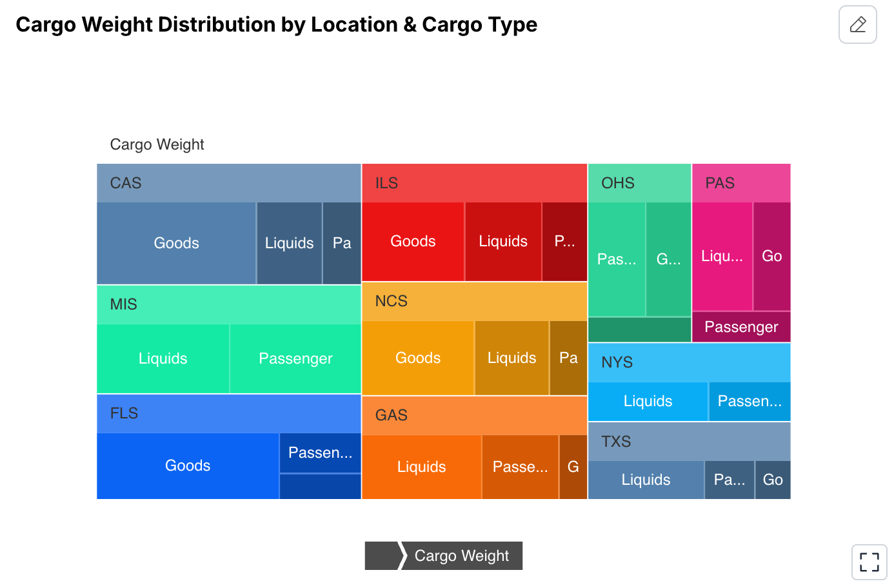The image size is (894, 588).
Task: Open the GAS Liquids segment
Action: tap(422, 467)
